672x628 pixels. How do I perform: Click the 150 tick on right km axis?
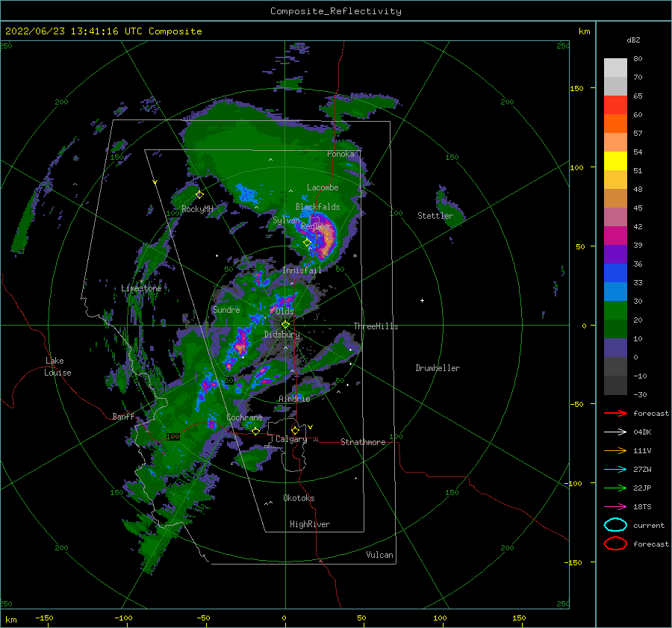577,88
